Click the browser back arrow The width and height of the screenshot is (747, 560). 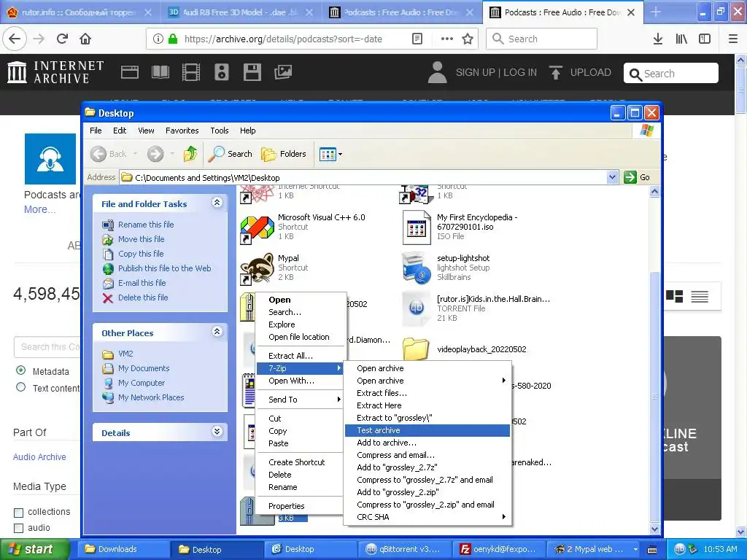(x=15, y=39)
